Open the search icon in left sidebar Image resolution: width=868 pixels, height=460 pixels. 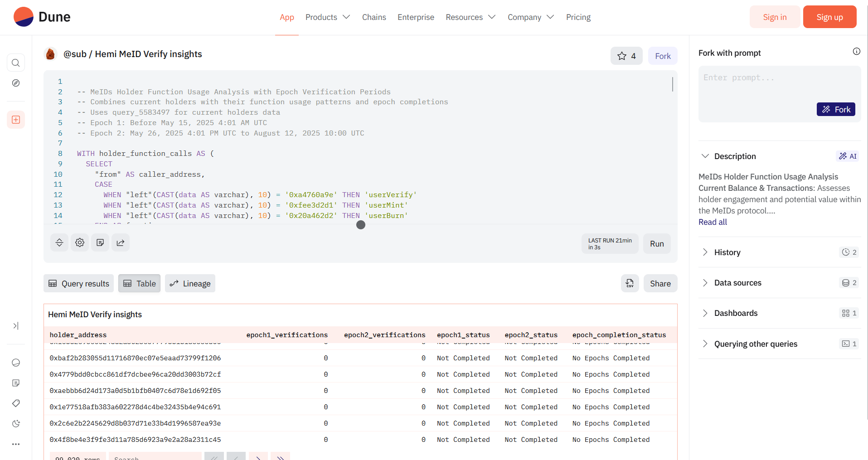16,63
